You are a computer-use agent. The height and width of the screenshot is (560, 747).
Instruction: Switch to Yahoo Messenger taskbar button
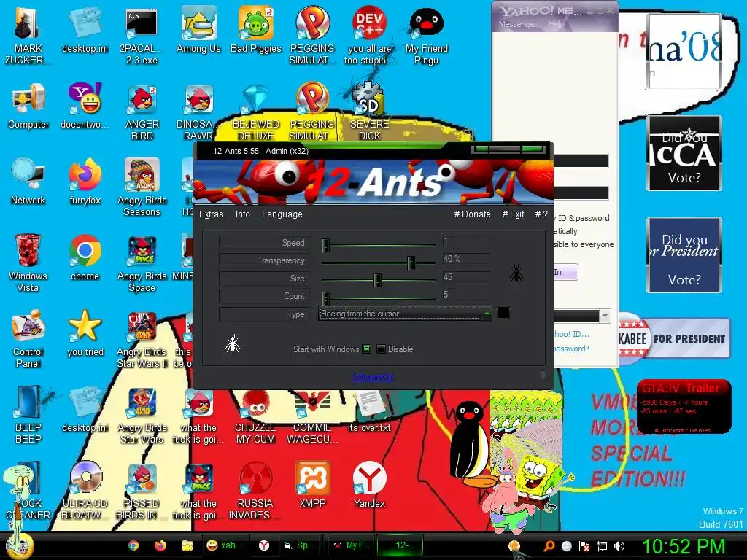pyautogui.click(x=225, y=545)
